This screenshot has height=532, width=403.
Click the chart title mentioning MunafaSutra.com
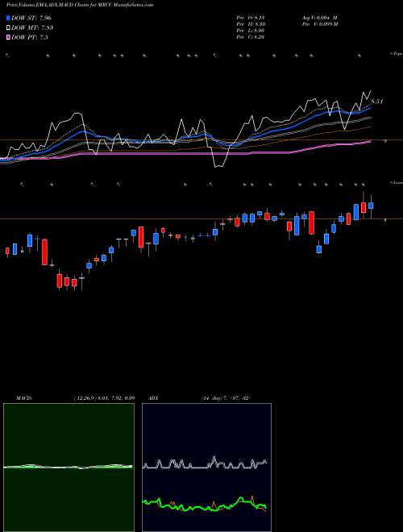(80, 5)
